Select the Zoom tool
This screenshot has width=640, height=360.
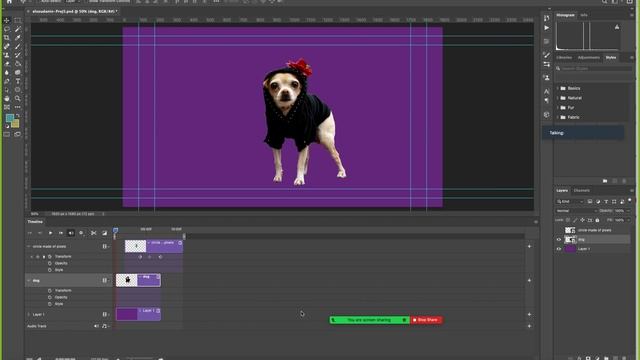coord(18,98)
